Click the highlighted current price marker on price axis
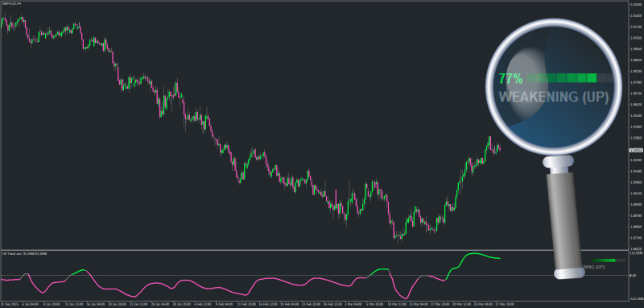The image size is (644, 308). (x=635, y=151)
